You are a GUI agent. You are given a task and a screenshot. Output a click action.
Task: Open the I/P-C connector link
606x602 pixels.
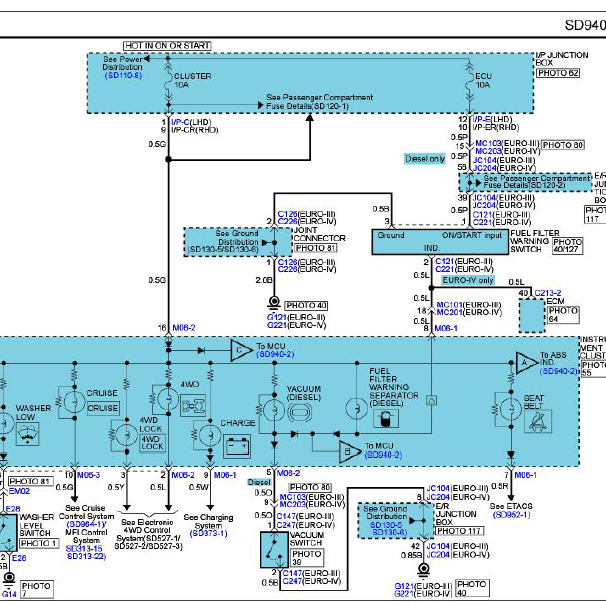180,122
